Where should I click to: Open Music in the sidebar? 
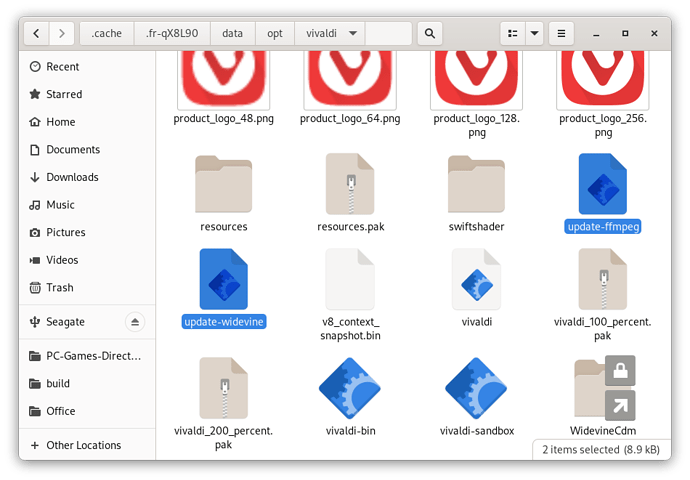87,205
